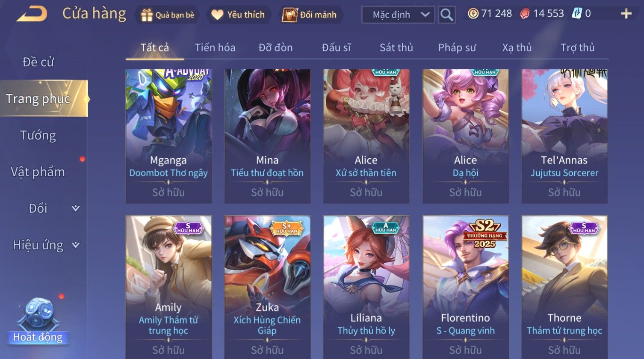
Task: Select the Florentino S - Quang vinh skin
Action: [465, 287]
